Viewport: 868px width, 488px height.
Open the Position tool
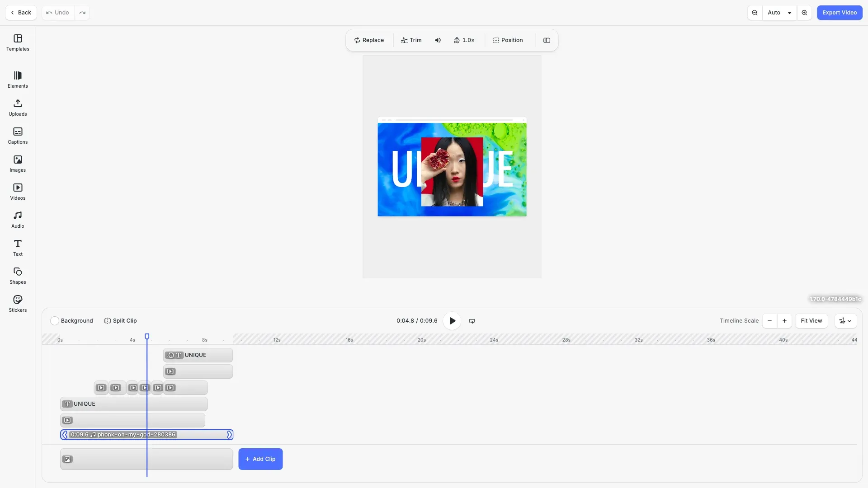pyautogui.click(x=508, y=40)
